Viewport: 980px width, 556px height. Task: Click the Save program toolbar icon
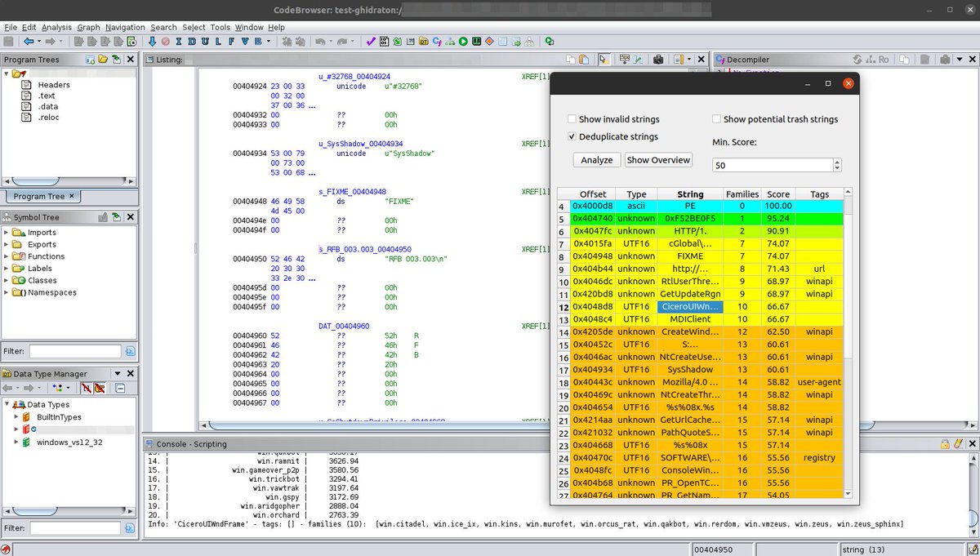(8, 41)
